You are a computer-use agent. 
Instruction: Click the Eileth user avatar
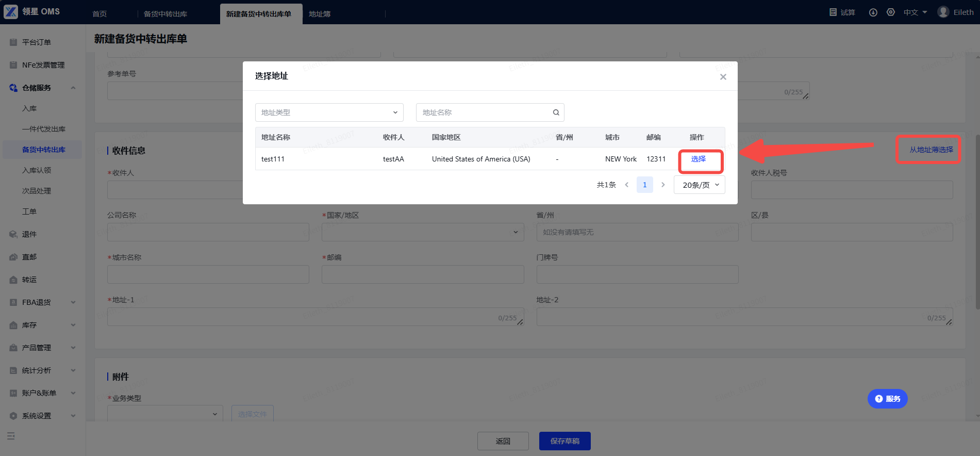(x=943, y=12)
